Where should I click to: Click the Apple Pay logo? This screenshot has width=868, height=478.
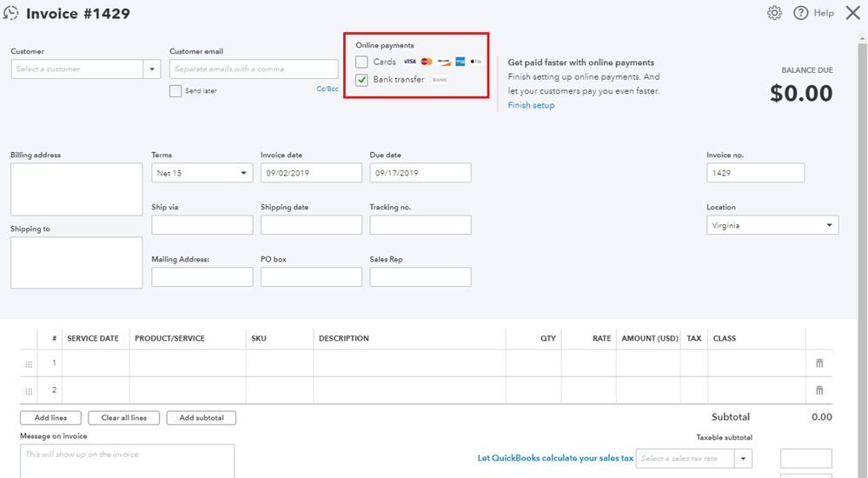[476, 62]
